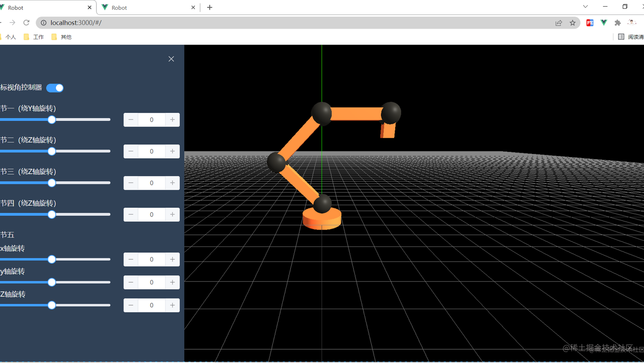Click the 节二 value input field
This screenshot has height=363, width=644.
pos(152,151)
